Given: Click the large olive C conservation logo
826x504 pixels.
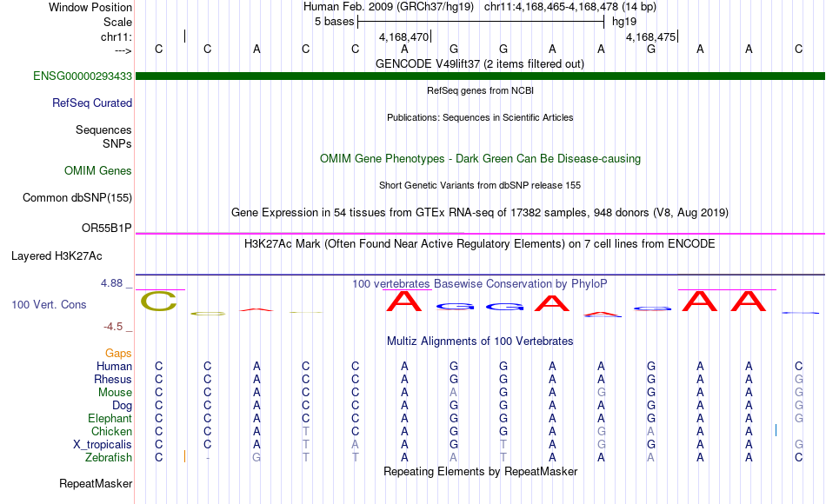Looking at the screenshot, I should [158, 302].
